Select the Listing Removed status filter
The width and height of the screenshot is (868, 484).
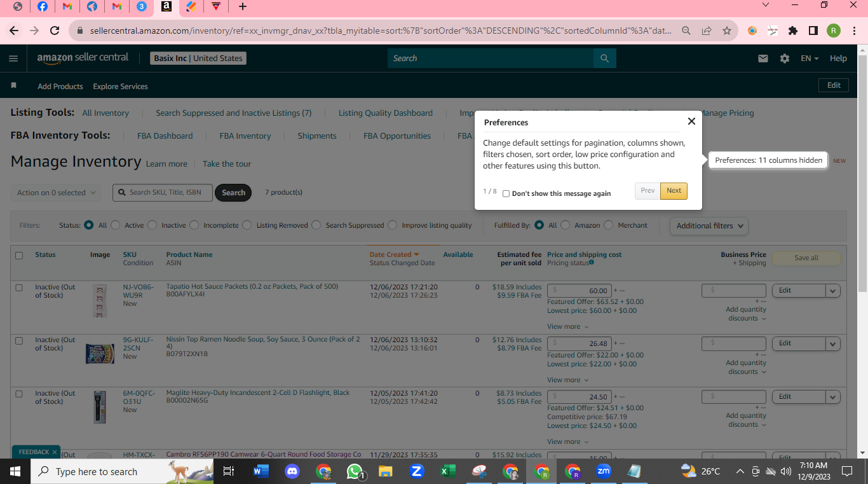click(x=248, y=225)
